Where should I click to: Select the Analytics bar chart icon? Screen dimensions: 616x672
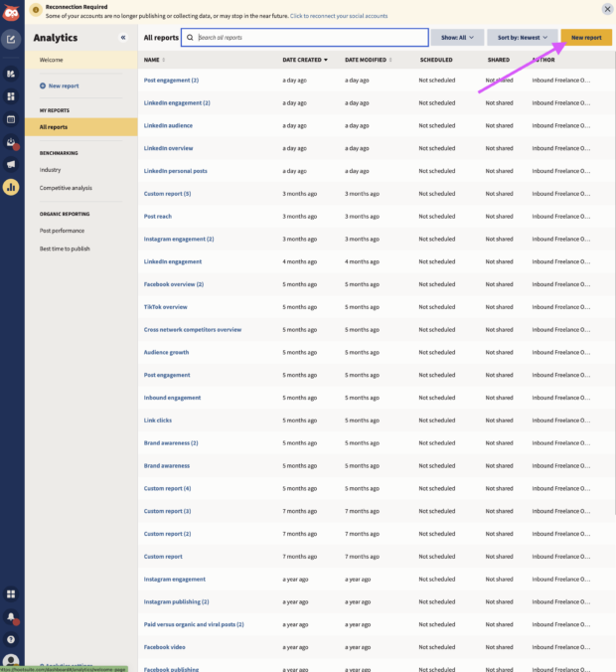[11, 186]
